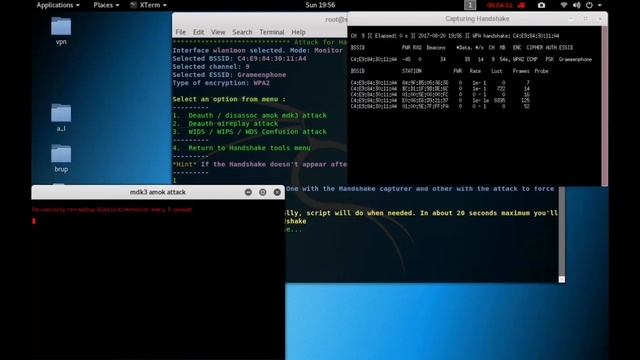Viewport: 640px width, 360px height.
Task: Click the Wi-Fi network icon
Action: click(x=564, y=5)
